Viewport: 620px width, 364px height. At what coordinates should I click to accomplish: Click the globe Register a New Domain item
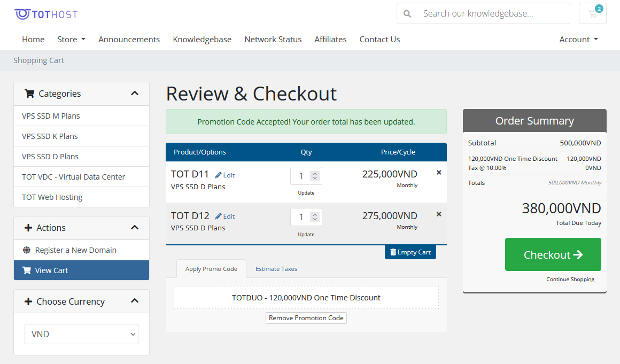[27, 250]
